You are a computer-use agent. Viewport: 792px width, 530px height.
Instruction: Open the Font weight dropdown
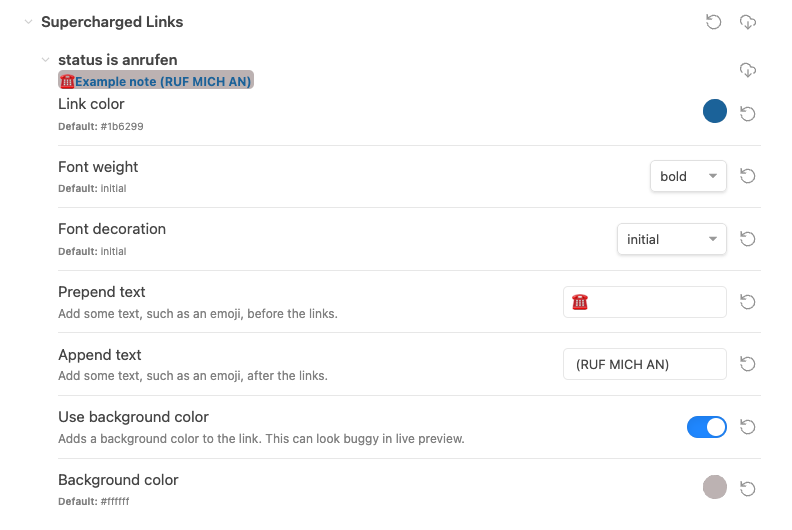coord(688,176)
